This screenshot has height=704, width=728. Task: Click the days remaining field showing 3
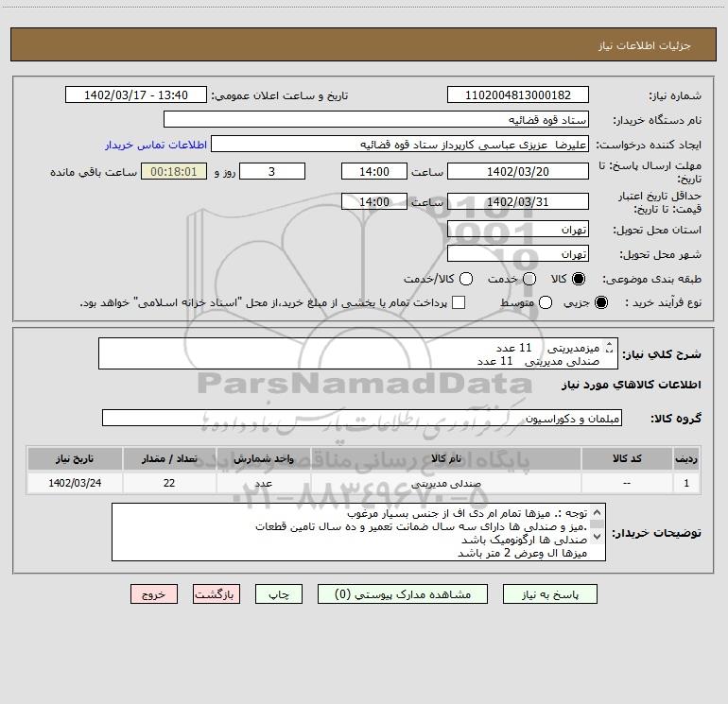pos(272,172)
